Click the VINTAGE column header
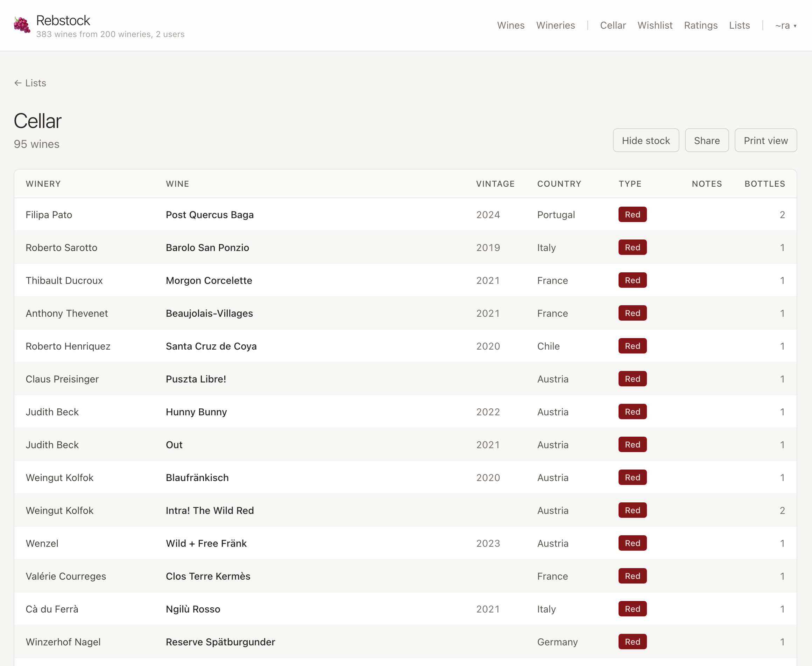812x666 pixels. (x=495, y=184)
